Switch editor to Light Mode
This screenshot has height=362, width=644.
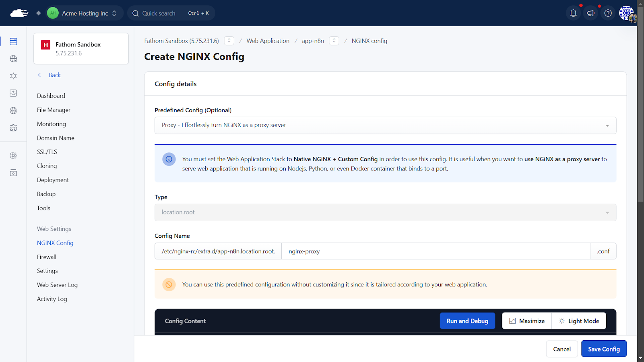(579, 321)
